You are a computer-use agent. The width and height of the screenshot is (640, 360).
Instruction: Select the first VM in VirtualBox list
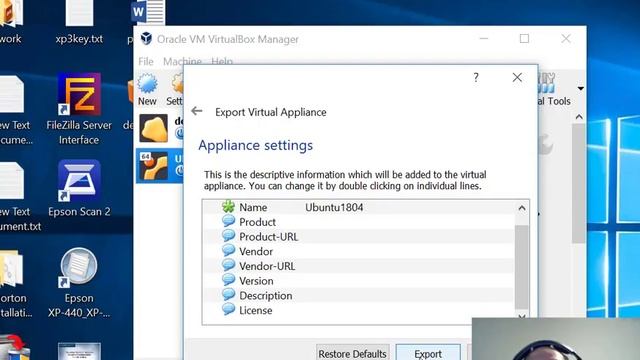click(x=160, y=128)
